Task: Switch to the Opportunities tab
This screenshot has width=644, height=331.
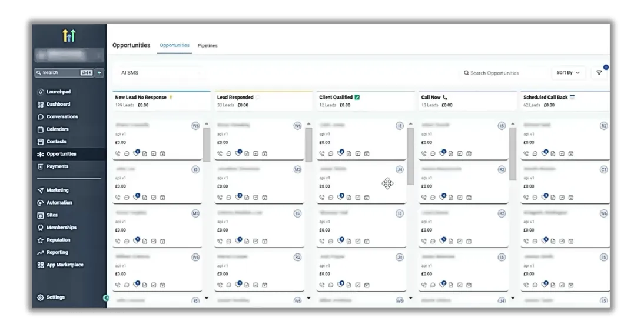Action: tap(175, 45)
